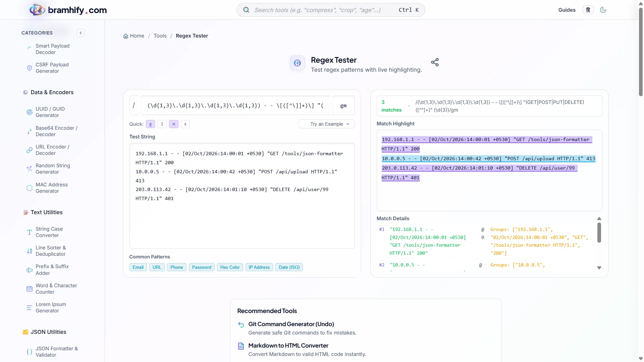The image size is (644, 362).
Task: Open the Try an Example dropdown
Action: coord(326,124)
